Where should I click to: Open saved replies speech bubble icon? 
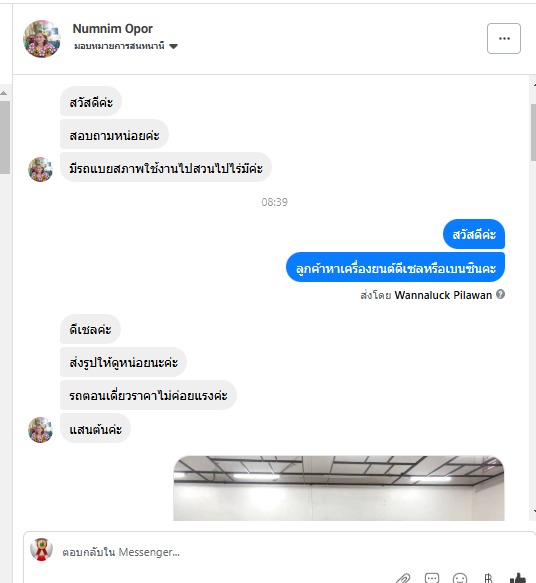[432, 579]
